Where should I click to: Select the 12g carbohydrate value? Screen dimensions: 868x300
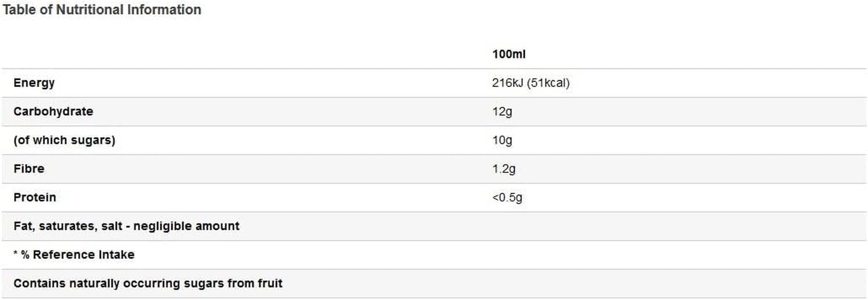coord(502,112)
